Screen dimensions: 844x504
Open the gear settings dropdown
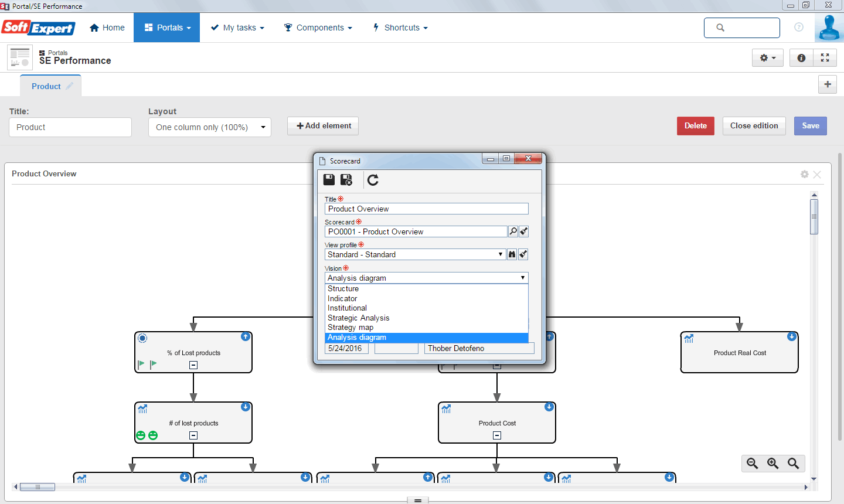(768, 57)
